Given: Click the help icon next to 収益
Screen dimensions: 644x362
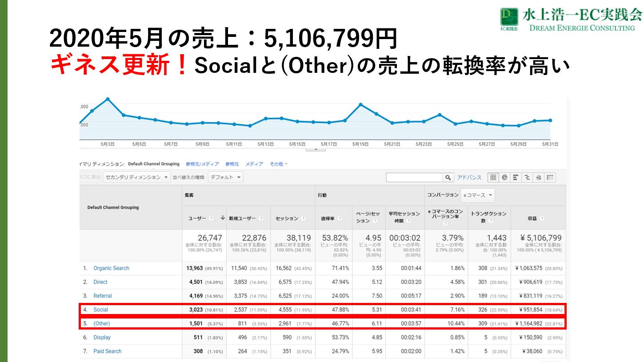Looking at the screenshot, I should (x=542, y=219).
